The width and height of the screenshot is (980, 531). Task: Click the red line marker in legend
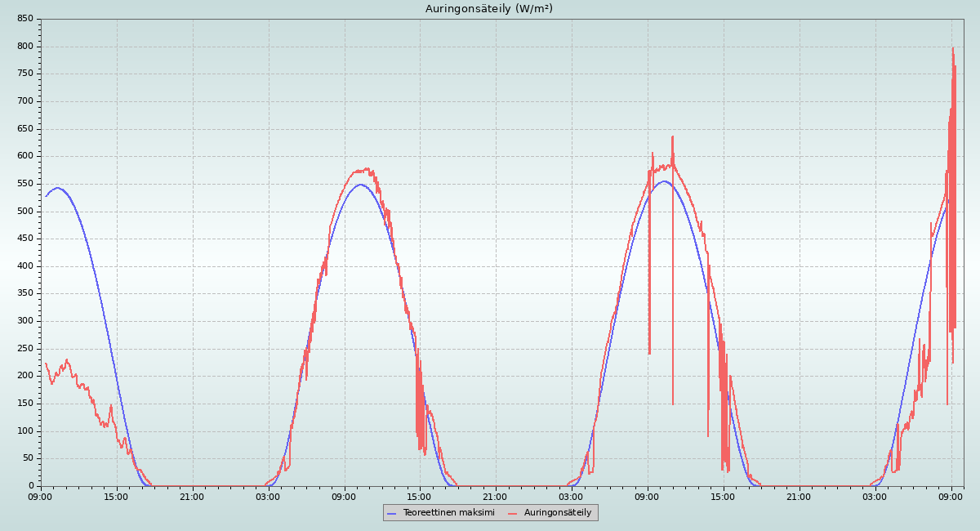point(513,513)
